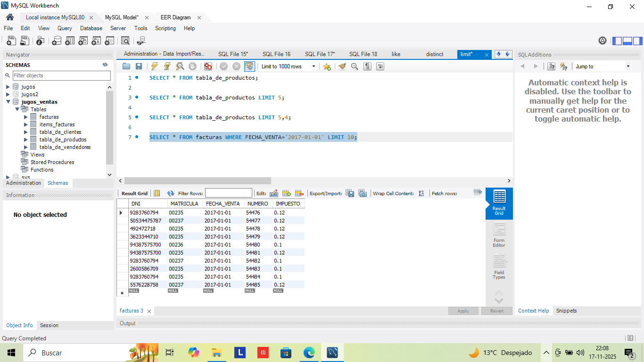Open the Limit to 1000 rows dropdown

coord(314,66)
